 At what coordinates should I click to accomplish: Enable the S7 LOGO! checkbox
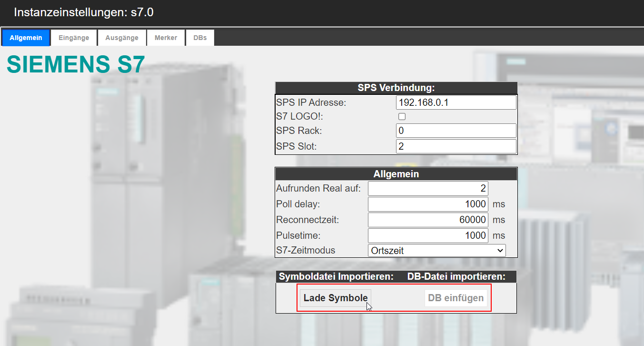pos(402,116)
